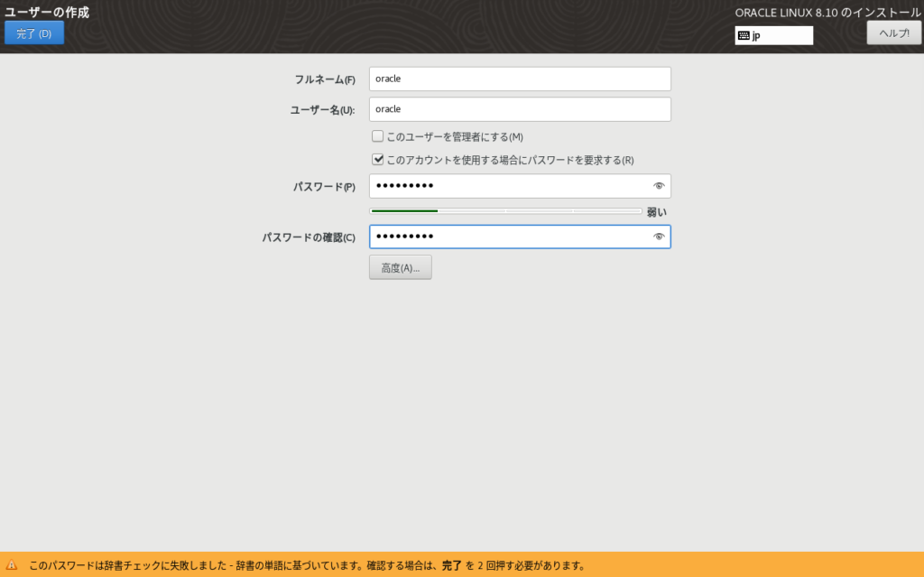Click the 弱い strength label
Image resolution: width=924 pixels, height=577 pixels.
click(x=656, y=212)
